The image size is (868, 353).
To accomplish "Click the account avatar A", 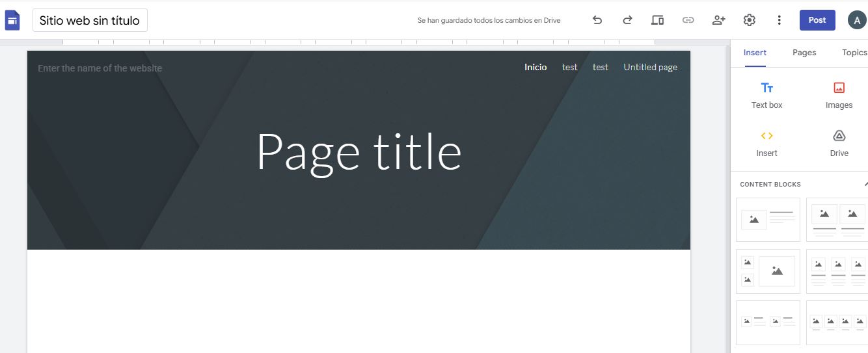I will click(857, 20).
